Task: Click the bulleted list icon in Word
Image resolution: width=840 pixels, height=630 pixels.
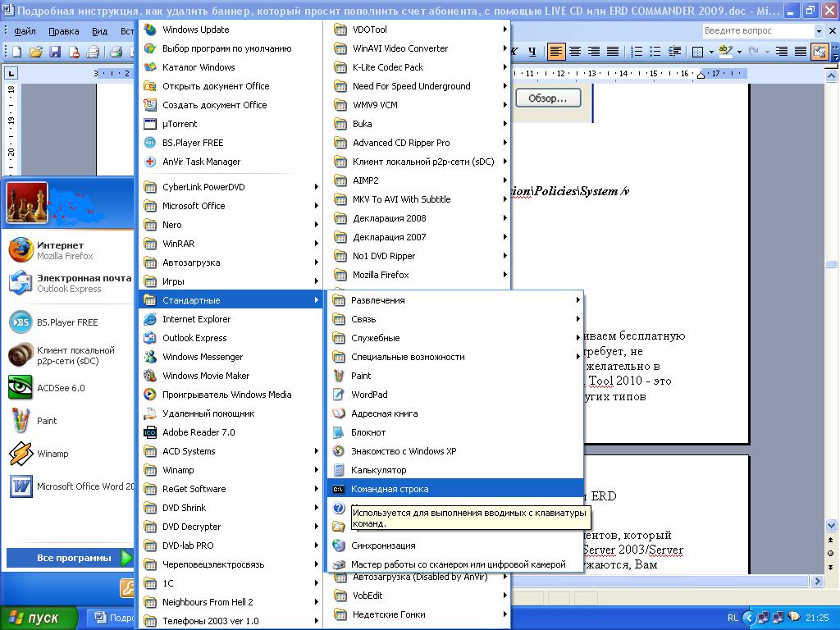Action: coord(655,52)
